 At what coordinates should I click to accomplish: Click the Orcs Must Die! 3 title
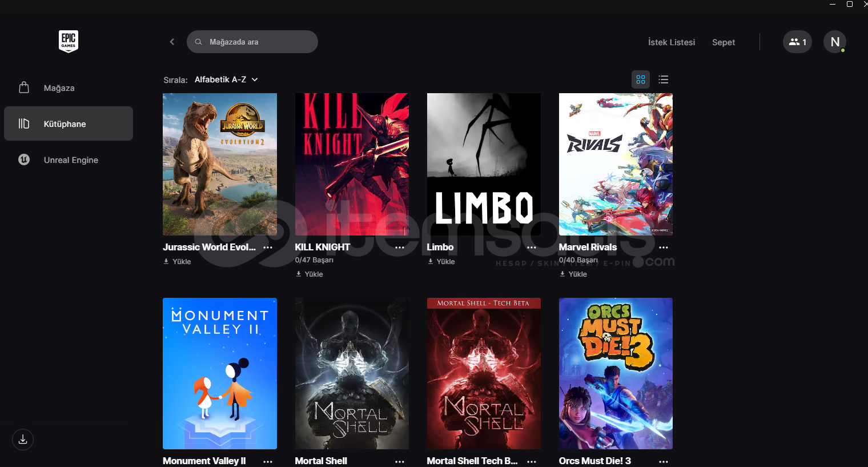[x=595, y=461]
